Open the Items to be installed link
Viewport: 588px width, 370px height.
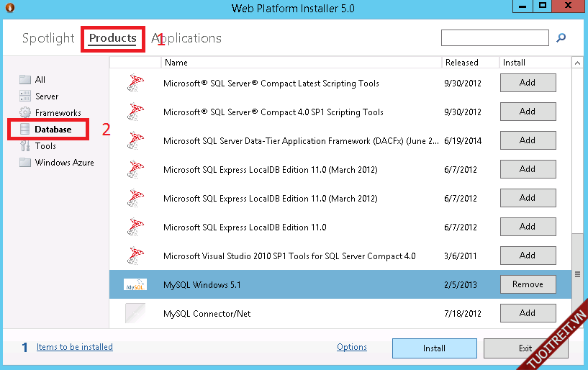click(75, 347)
